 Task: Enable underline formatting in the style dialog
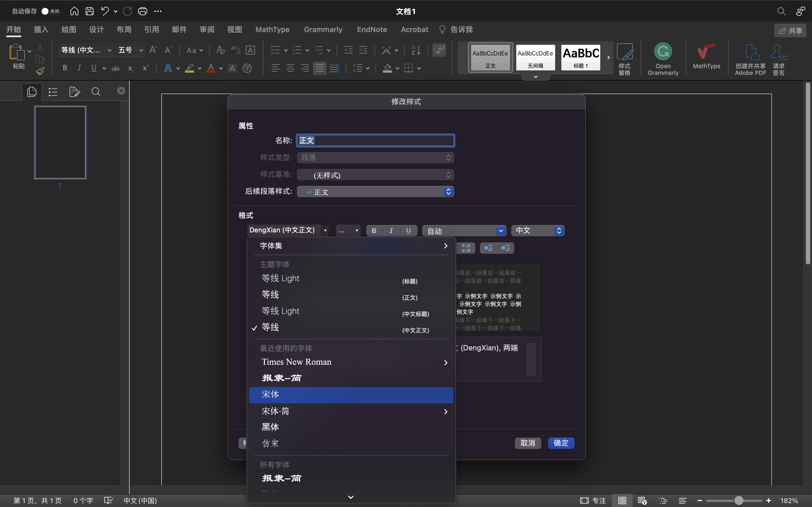click(x=409, y=230)
